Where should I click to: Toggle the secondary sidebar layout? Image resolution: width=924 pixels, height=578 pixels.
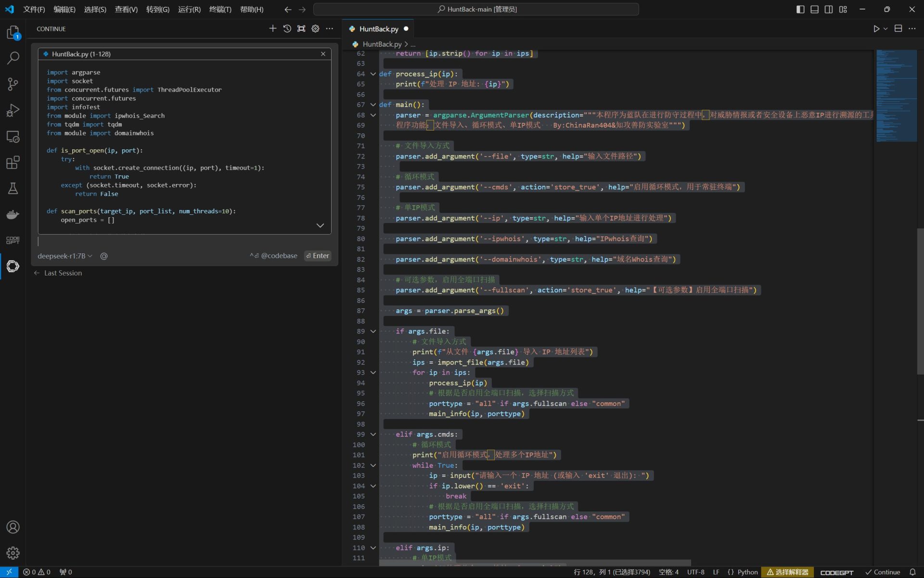[x=829, y=9]
